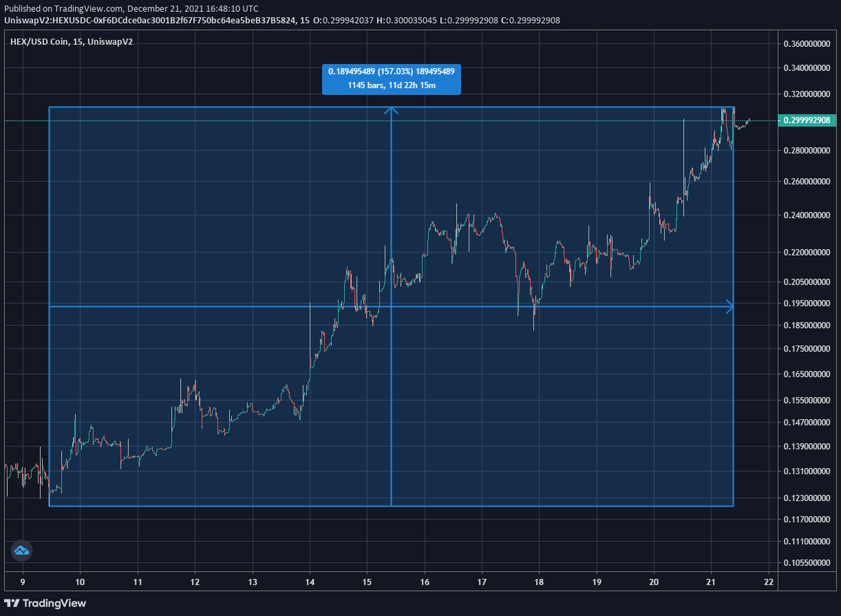Click the price axis label 0.147000000
The image size is (841, 616).
pos(807,423)
